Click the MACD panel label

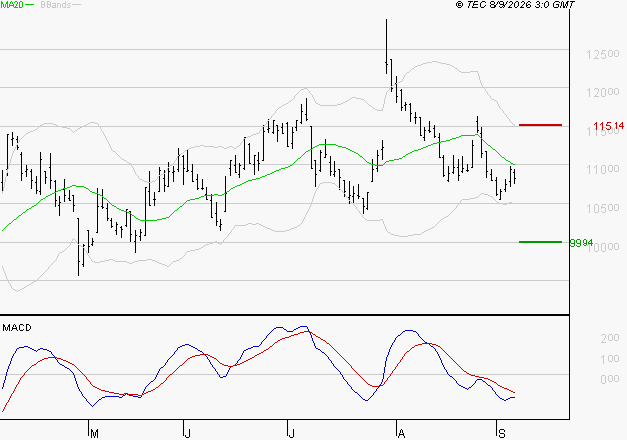17,328
